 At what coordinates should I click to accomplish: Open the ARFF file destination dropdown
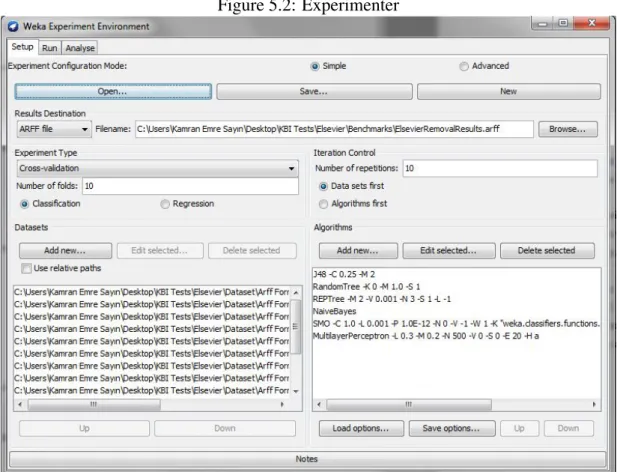click(54, 129)
